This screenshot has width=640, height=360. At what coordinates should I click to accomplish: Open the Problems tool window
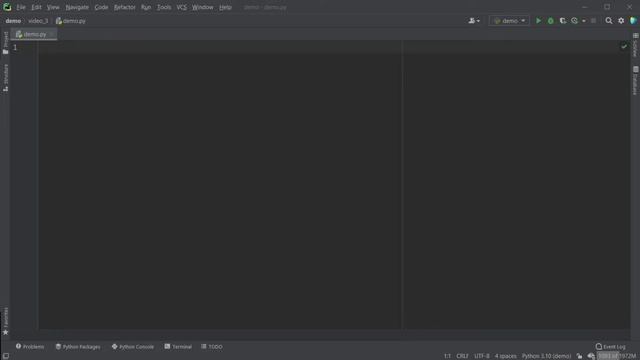(x=30, y=347)
